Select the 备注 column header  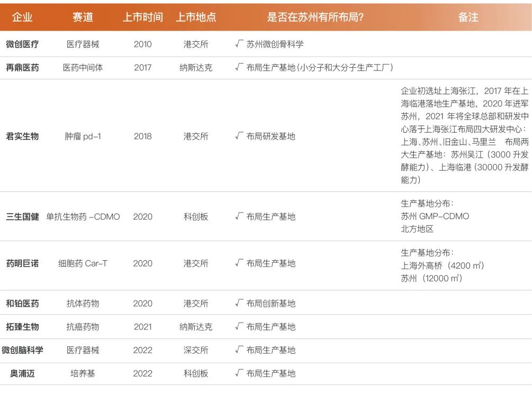pyautogui.click(x=468, y=17)
